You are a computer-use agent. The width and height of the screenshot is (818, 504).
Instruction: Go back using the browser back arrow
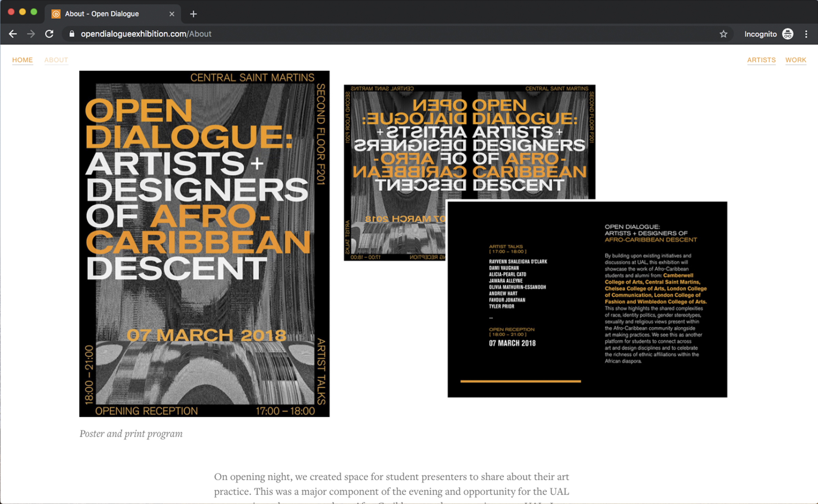pos(13,34)
